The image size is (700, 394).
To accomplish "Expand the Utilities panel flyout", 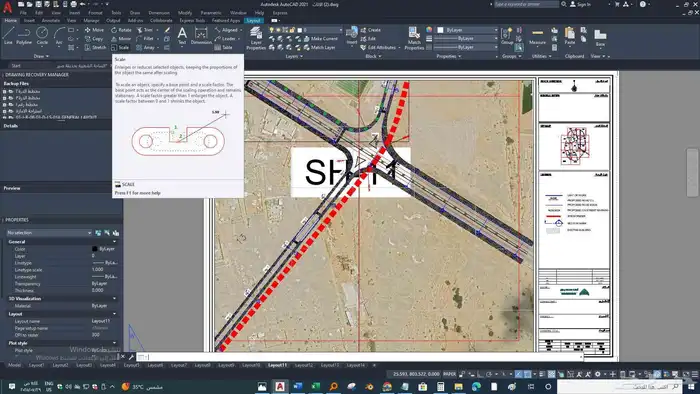I will tap(542, 57).
